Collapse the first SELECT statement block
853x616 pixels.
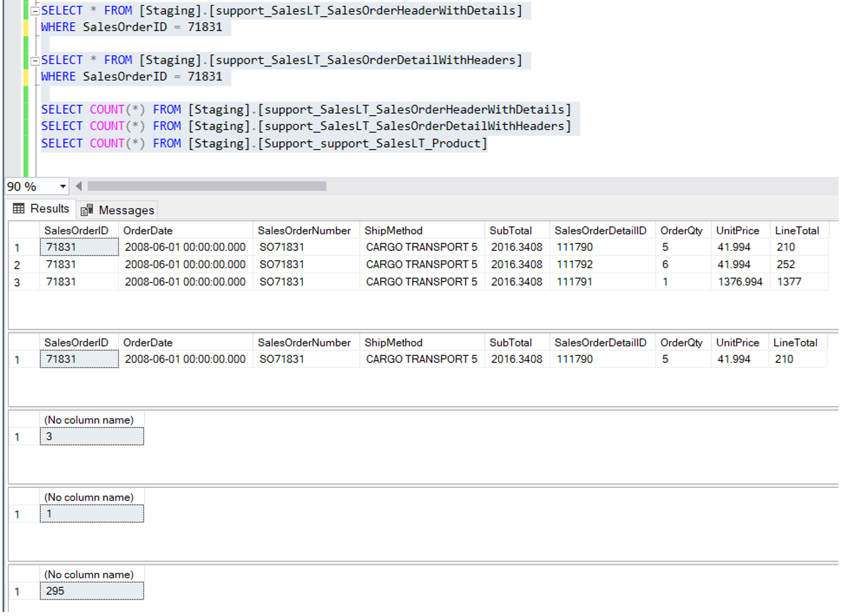(x=35, y=11)
